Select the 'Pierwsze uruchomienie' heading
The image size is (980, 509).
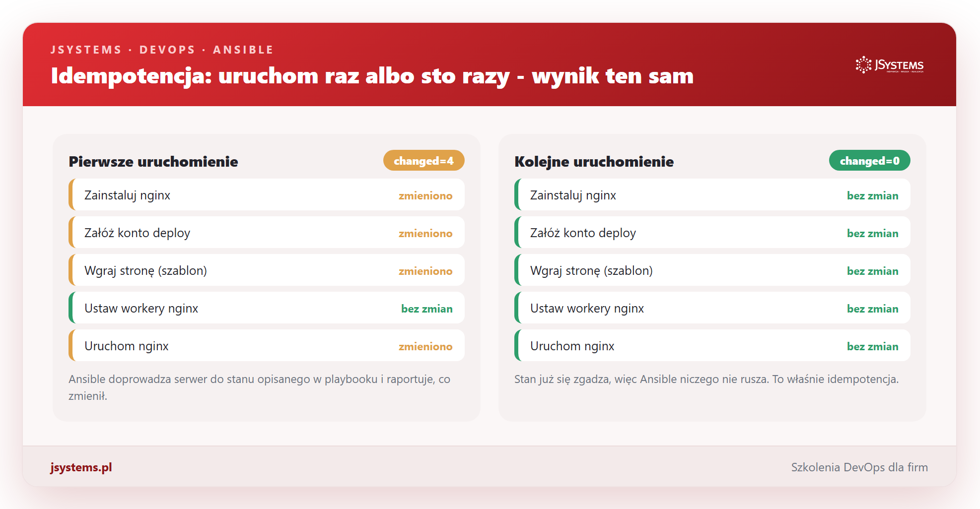pyautogui.click(x=153, y=162)
